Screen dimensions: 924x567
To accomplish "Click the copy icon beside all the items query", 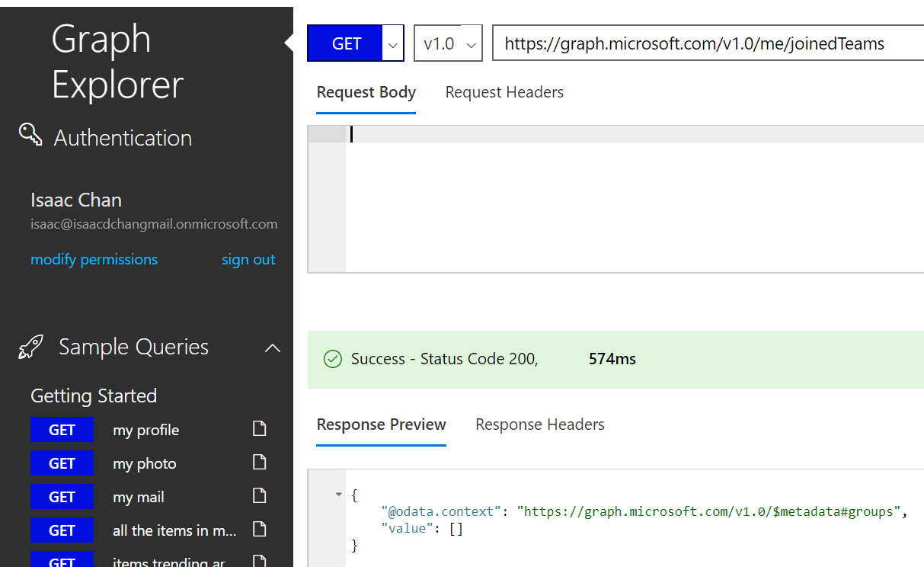I will click(x=259, y=530).
